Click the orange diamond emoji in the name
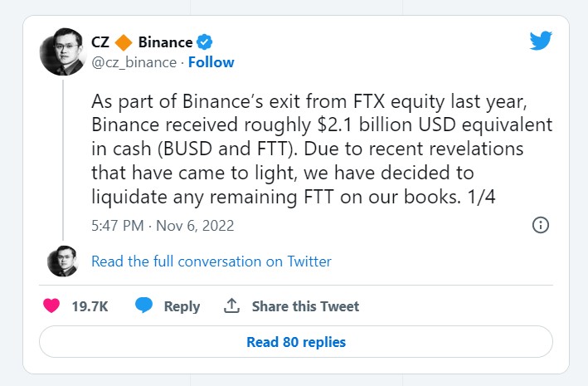 coord(124,42)
